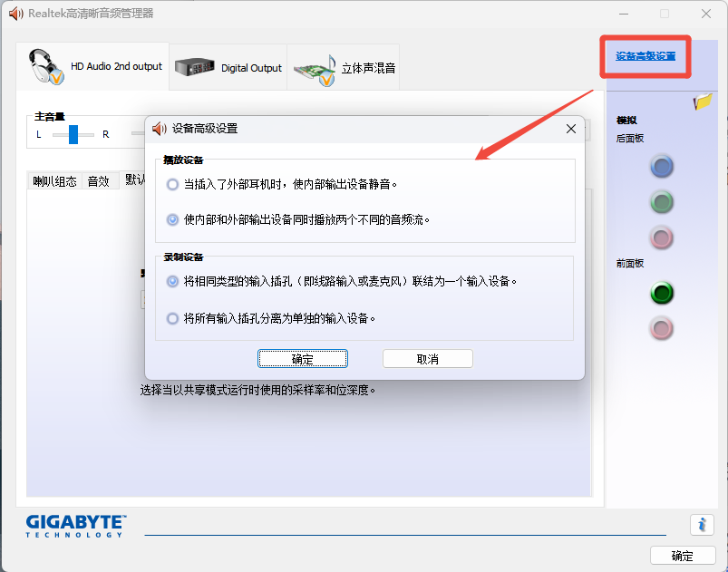The height and width of the screenshot is (572, 728).
Task: Open the information icon at bottom right
Action: coord(702,525)
